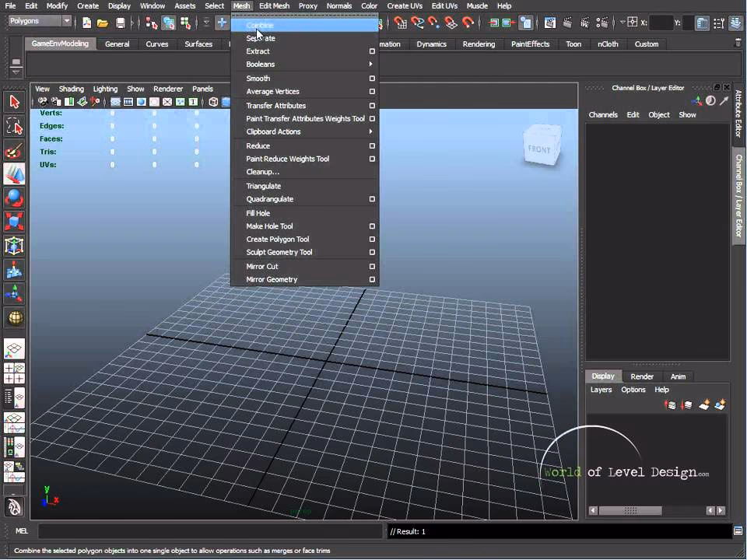Screen dimensions: 747x560
Task: Open Mirror Geometry option box
Action: pyautogui.click(x=372, y=279)
